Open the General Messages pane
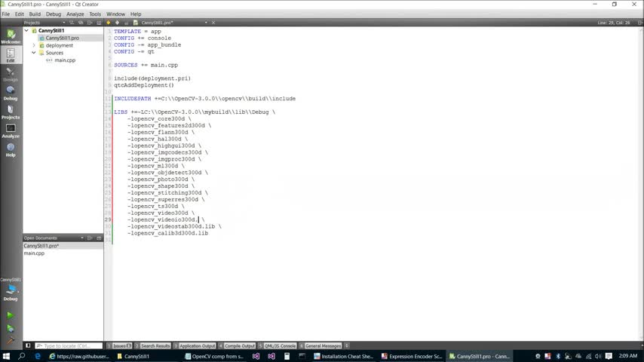Image resolution: width=644 pixels, height=362 pixels. 320,346
